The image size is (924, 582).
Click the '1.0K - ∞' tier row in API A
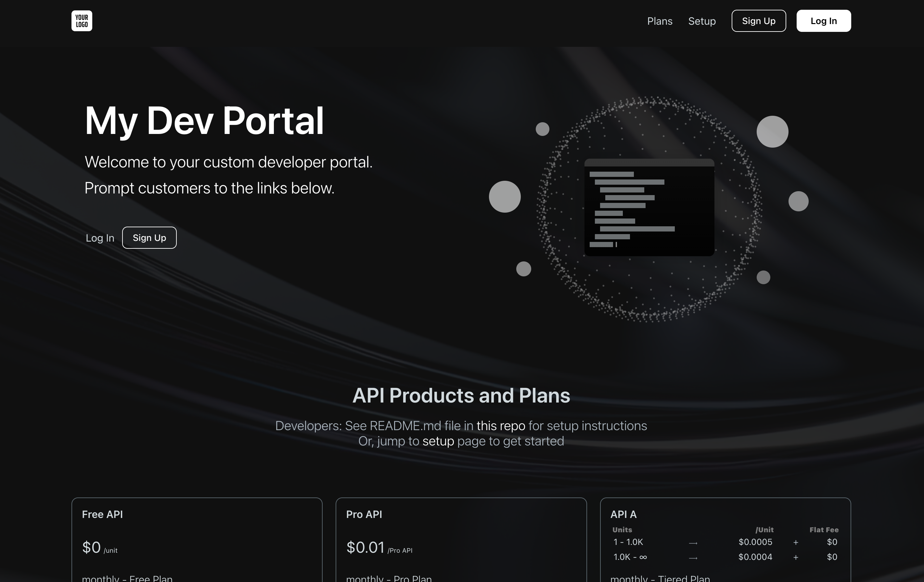coord(630,557)
